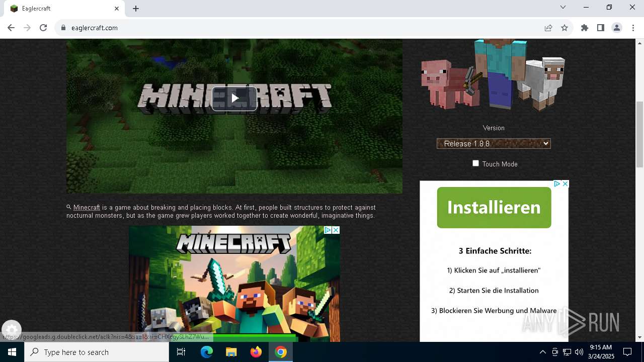
Task: Launch Firefox from taskbar
Action: [x=256, y=352]
